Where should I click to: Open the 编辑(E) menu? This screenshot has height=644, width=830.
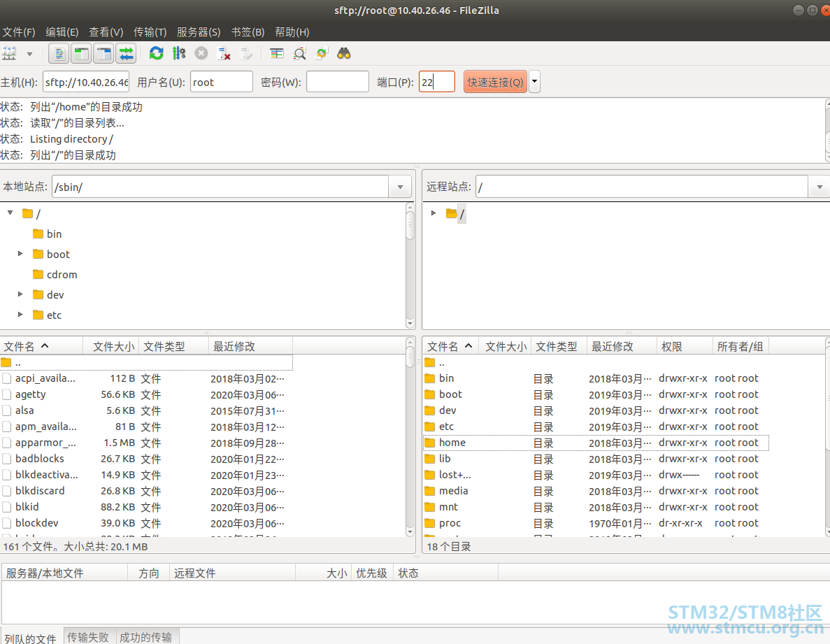(x=62, y=32)
